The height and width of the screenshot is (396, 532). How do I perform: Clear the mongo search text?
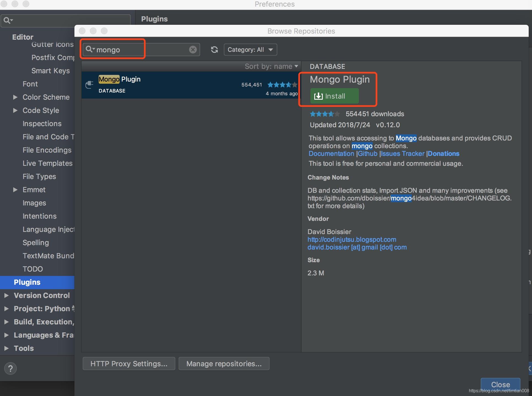193,50
